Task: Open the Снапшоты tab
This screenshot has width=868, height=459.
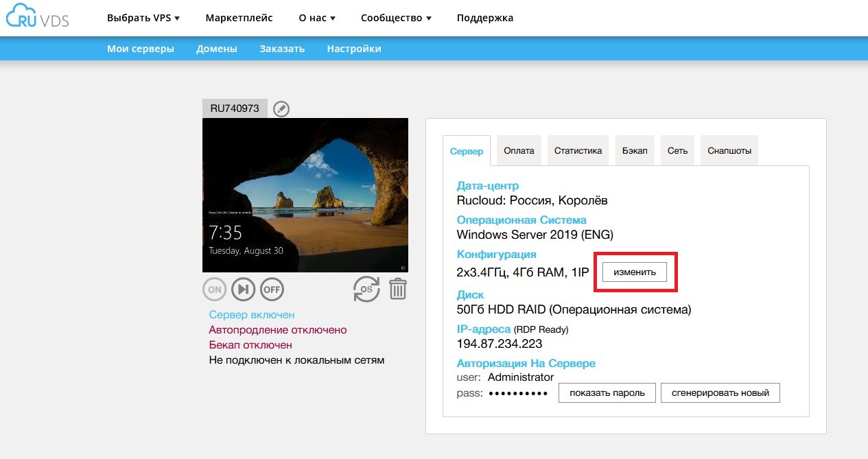Action: pyautogui.click(x=729, y=151)
